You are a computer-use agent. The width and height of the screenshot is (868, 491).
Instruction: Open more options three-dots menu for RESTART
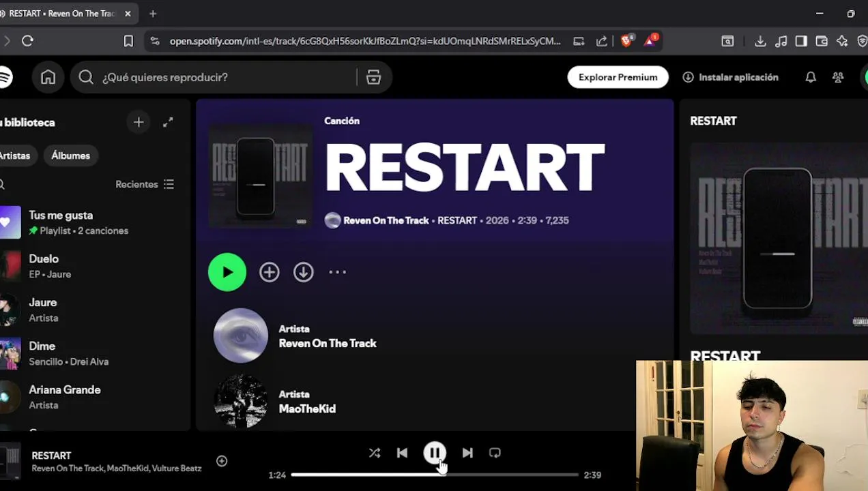coord(337,272)
